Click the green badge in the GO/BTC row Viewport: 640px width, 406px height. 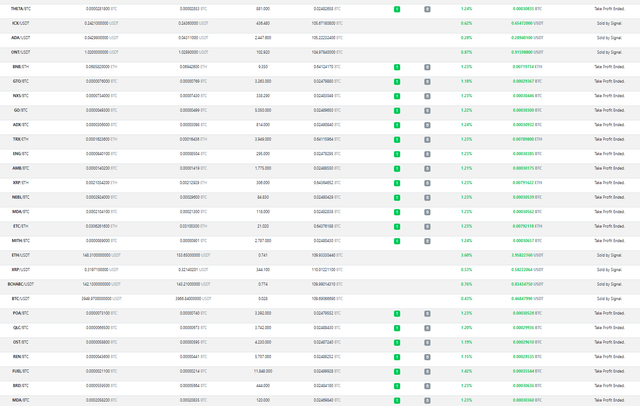pyautogui.click(x=397, y=111)
